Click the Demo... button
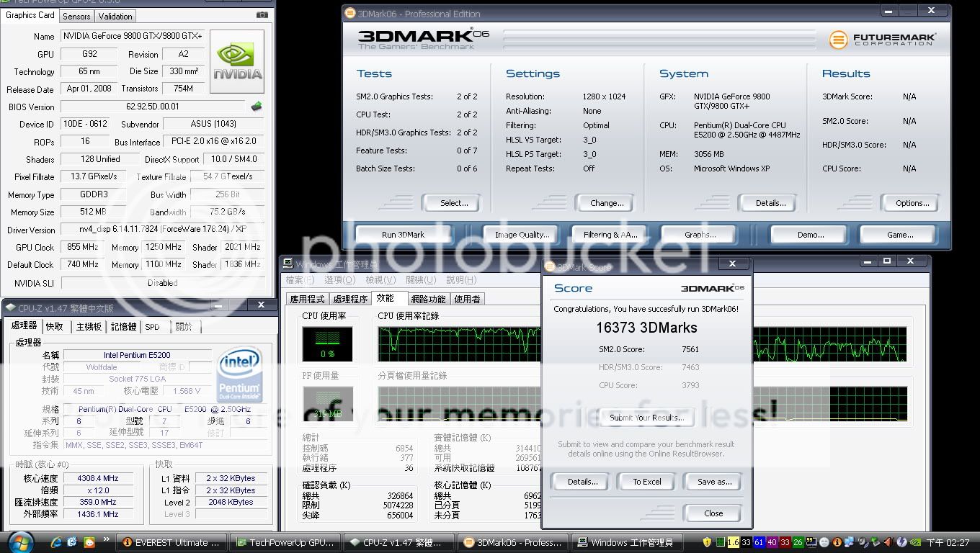 (810, 234)
